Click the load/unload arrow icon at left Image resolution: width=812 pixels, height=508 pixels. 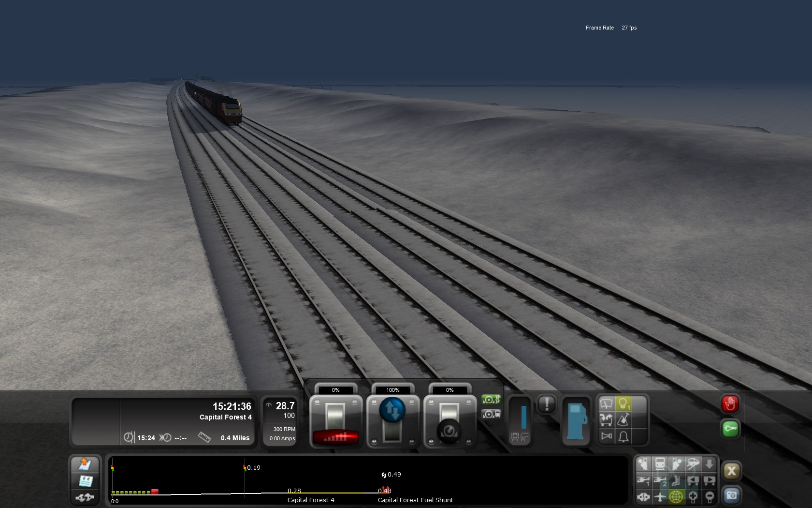[x=85, y=464]
